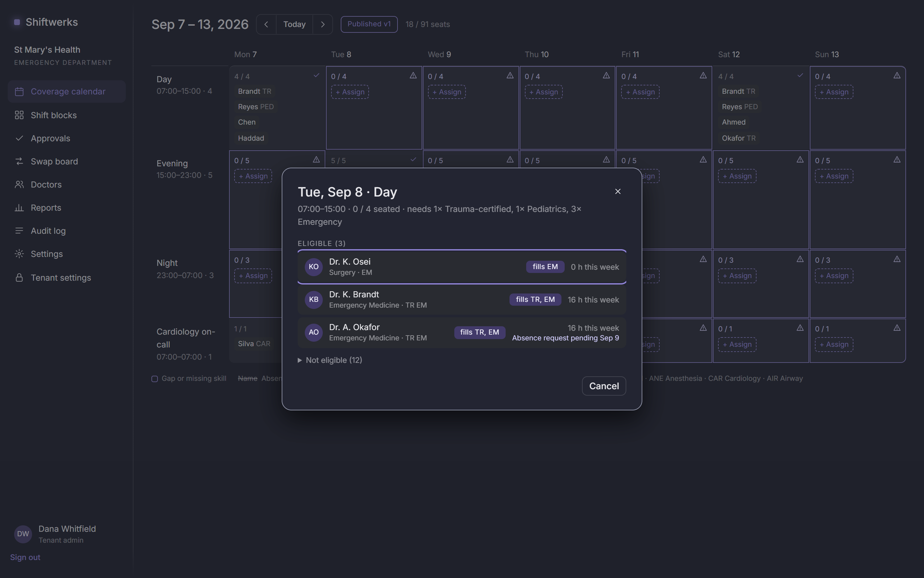Click the Settings gear icon
Screen dimensions: 924x578
pos(19,254)
